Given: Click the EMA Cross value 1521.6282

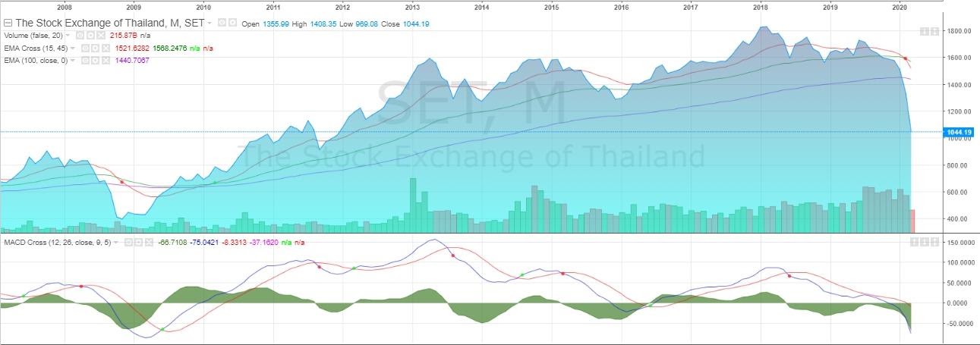Looking at the screenshot, I should point(132,49).
